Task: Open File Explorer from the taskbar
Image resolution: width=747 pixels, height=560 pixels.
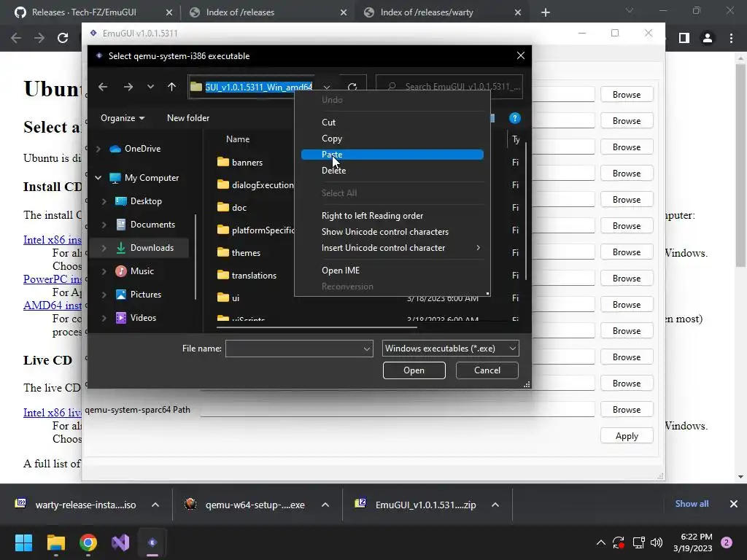Action: tap(55, 542)
